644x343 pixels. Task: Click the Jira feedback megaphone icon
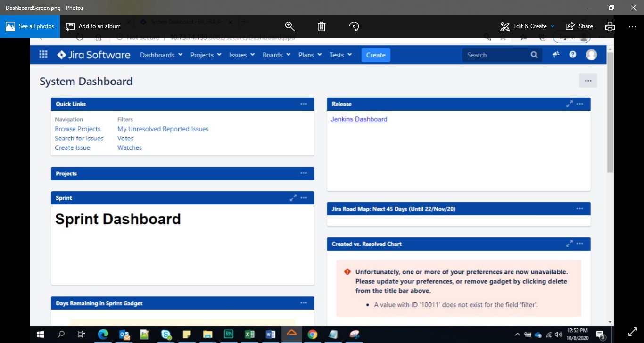pos(556,55)
